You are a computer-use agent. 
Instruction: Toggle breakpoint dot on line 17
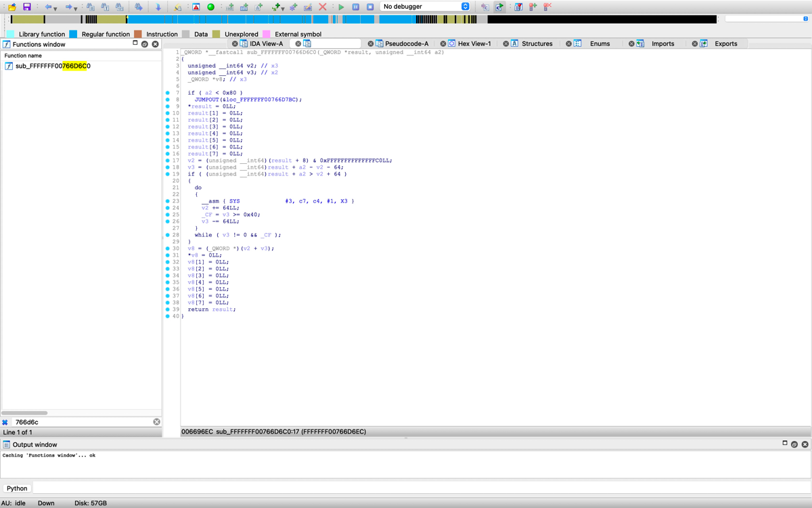point(168,161)
